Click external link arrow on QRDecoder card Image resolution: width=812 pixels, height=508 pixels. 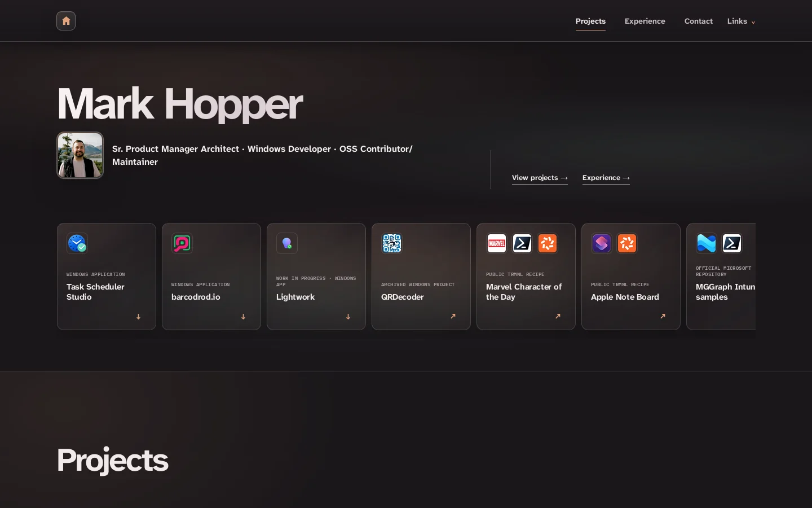pos(453,316)
